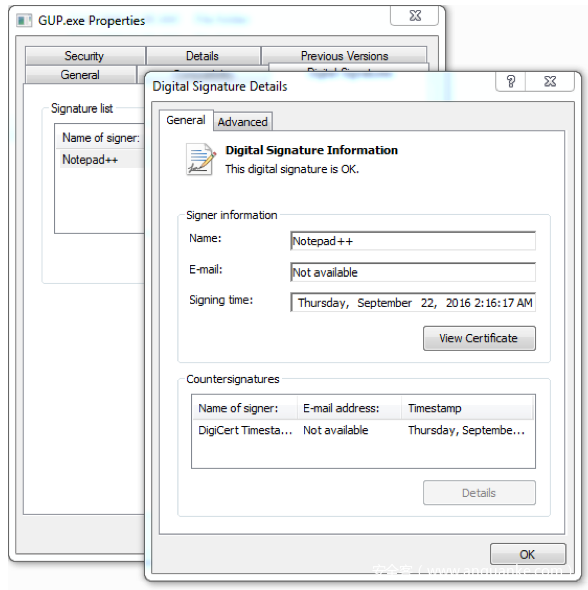The image size is (588, 590).
Task: Select the DigiCert Timestamp countersignature row
Action: tap(363, 430)
